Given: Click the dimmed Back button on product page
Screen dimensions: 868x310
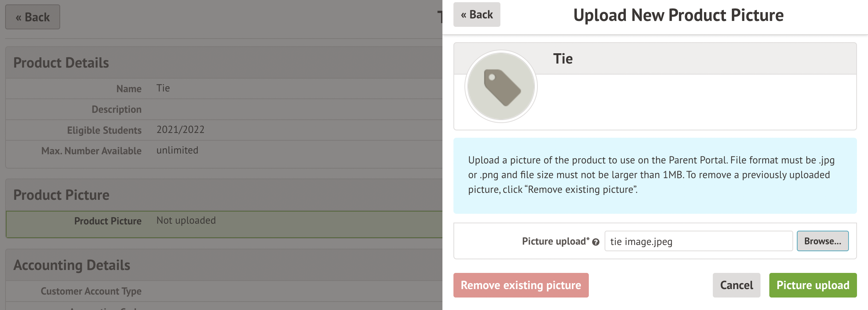Looking at the screenshot, I should click(x=33, y=17).
